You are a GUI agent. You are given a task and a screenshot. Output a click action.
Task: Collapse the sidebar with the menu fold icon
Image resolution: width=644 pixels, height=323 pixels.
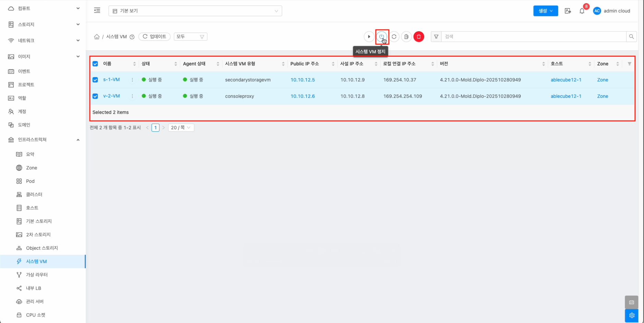click(x=97, y=11)
